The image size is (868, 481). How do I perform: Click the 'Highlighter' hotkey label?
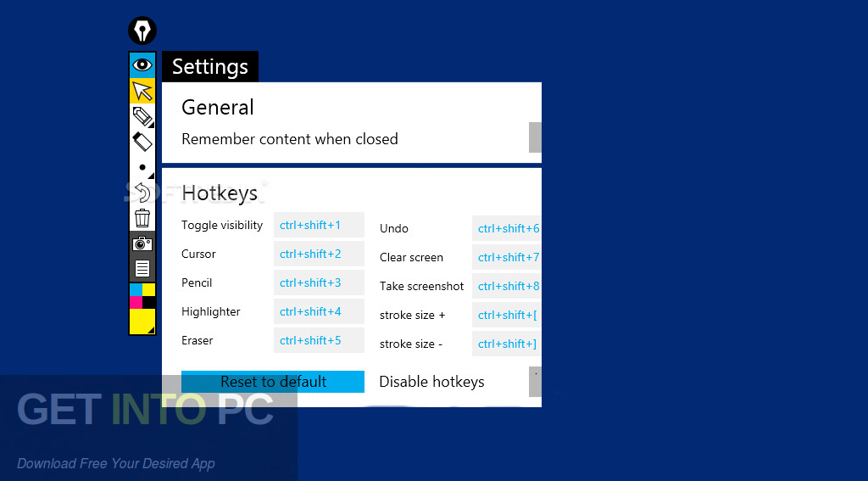tap(211, 311)
